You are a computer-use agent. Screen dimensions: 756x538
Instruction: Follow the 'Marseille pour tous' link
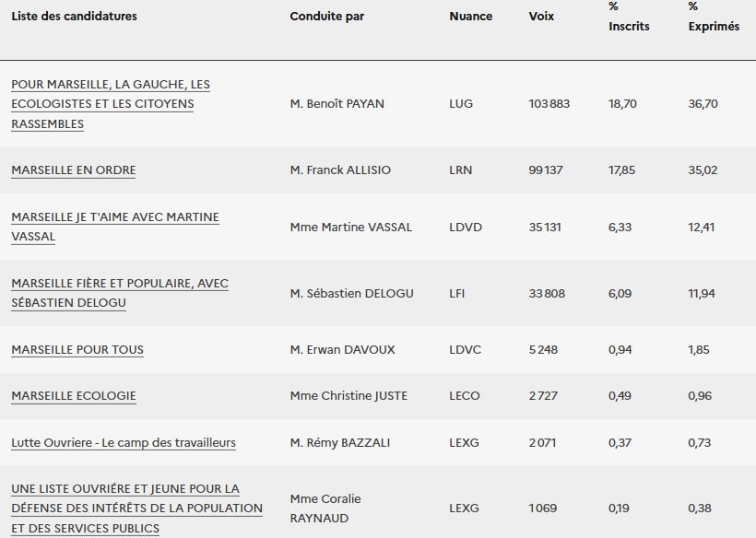point(77,350)
